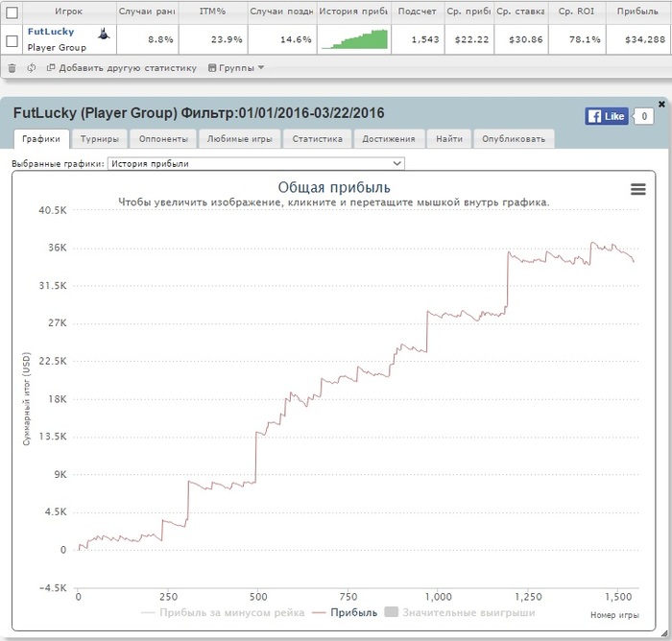This screenshot has width=672, height=641.
Task: Select the Статистика tab
Action: pos(317,139)
